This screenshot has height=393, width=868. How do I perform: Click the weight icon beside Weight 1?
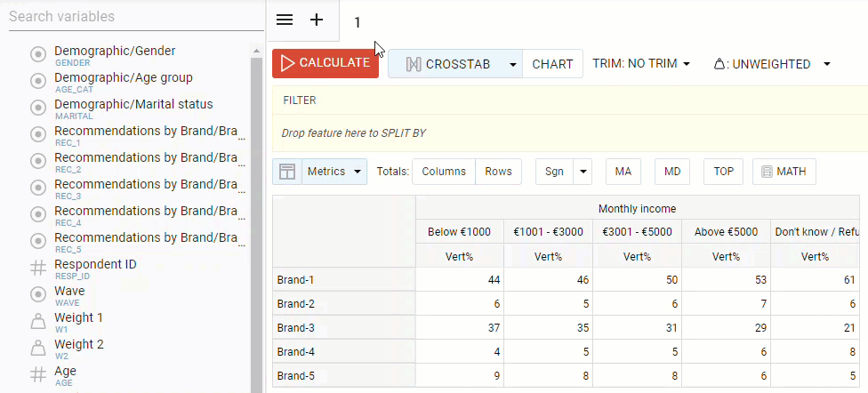(38, 321)
